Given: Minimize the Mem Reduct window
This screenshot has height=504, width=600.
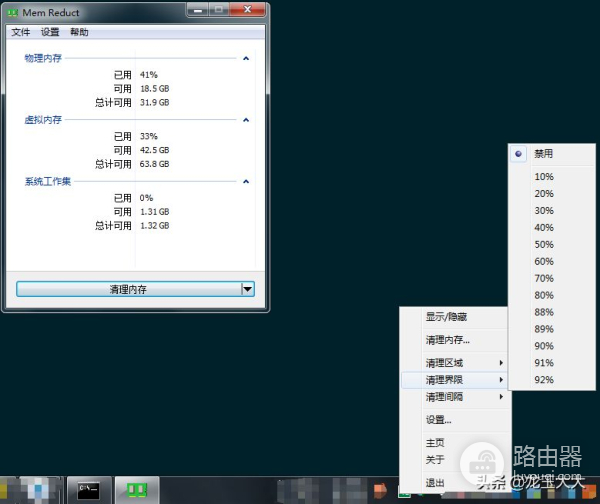Looking at the screenshot, I should pyautogui.click(x=191, y=11).
